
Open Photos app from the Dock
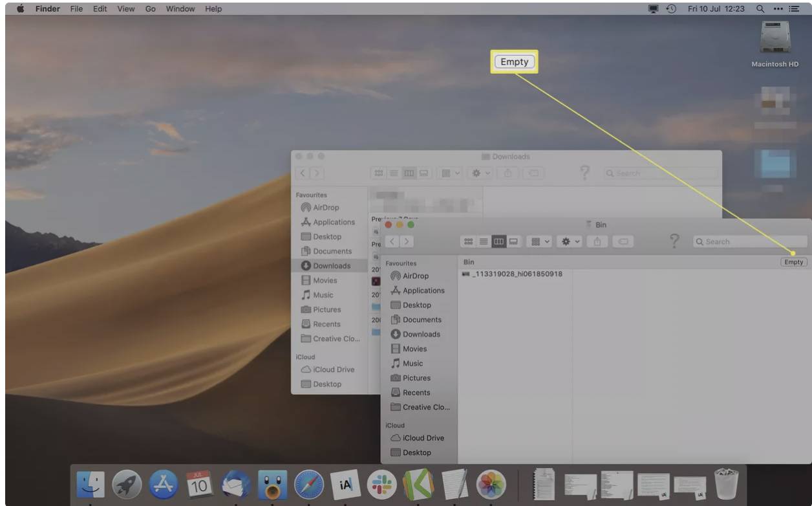click(491, 484)
